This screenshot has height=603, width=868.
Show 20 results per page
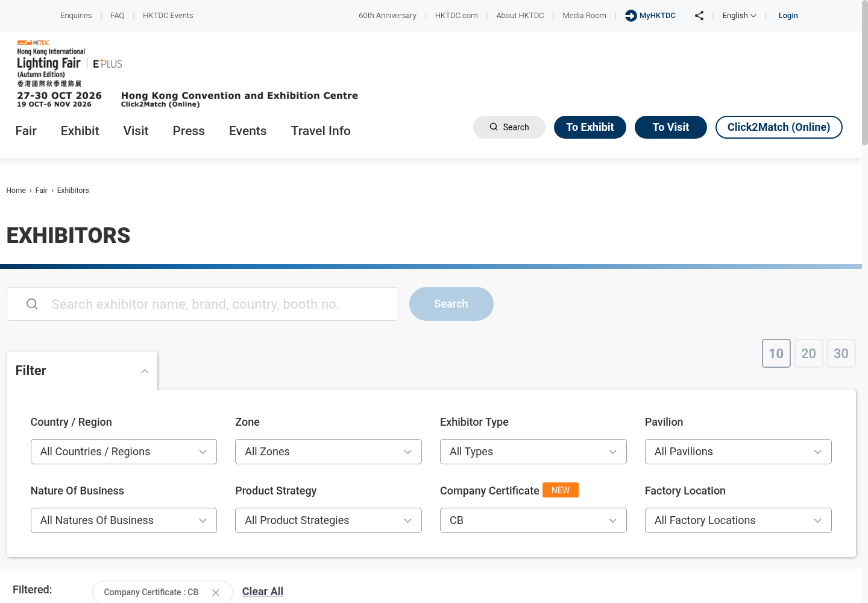point(809,353)
